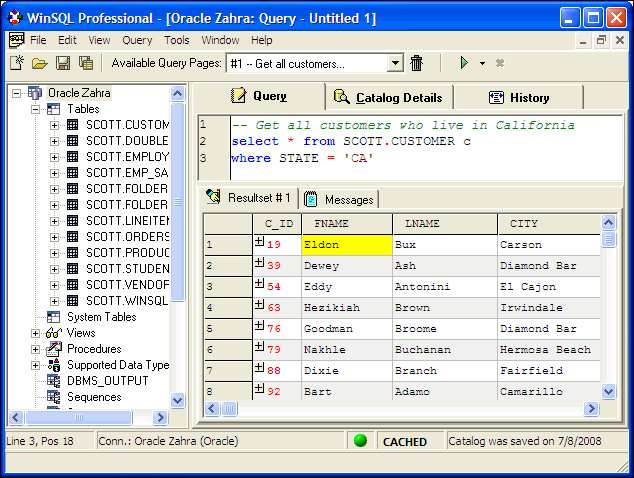634x478 pixels.
Task: Click the Open file folder icon
Action: 40,63
